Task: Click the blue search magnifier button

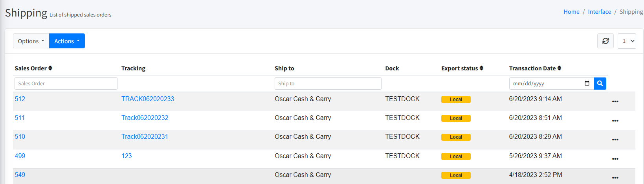Action: (600, 83)
